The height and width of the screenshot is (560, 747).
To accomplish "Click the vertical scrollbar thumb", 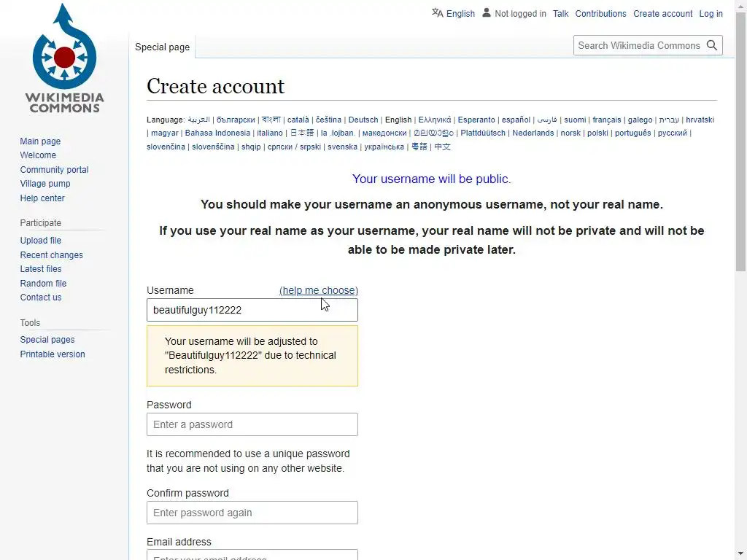I will [741, 141].
